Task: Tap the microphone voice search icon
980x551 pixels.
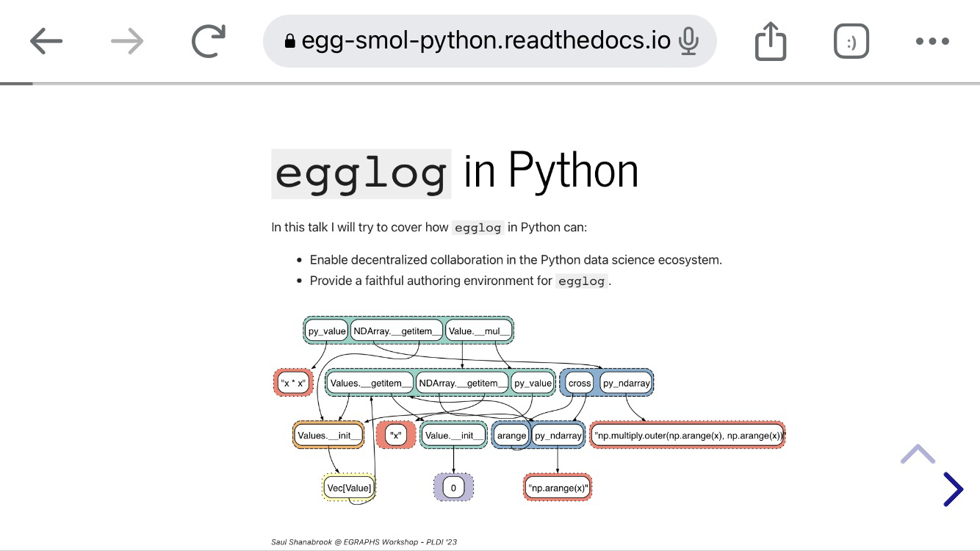Action: (688, 41)
